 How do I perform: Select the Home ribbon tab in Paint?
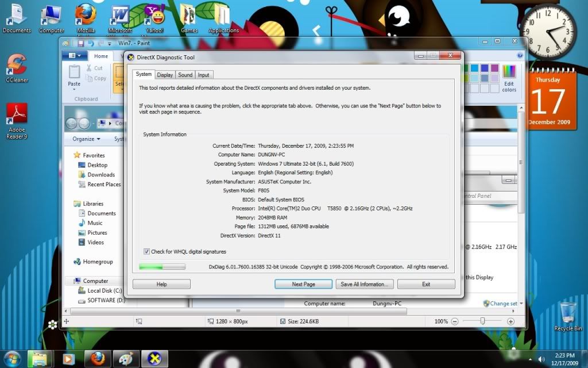coord(101,56)
